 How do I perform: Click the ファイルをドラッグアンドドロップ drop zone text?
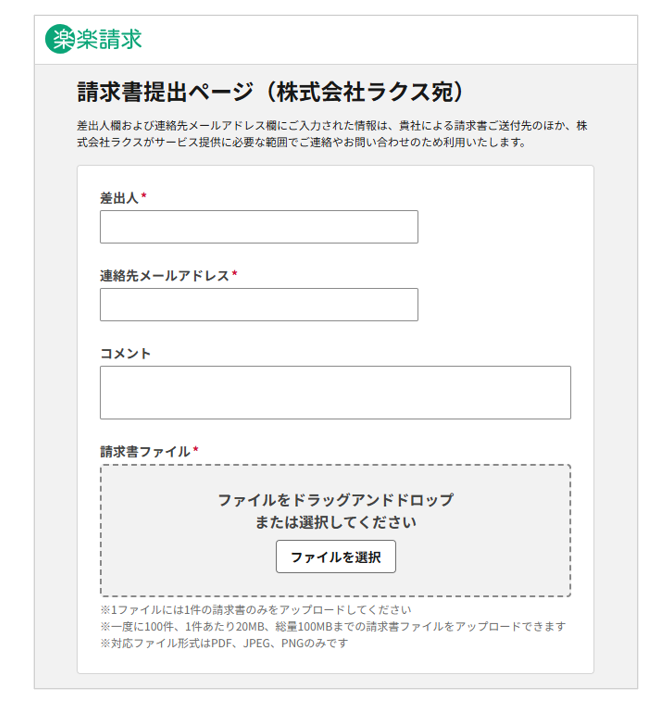(x=335, y=499)
